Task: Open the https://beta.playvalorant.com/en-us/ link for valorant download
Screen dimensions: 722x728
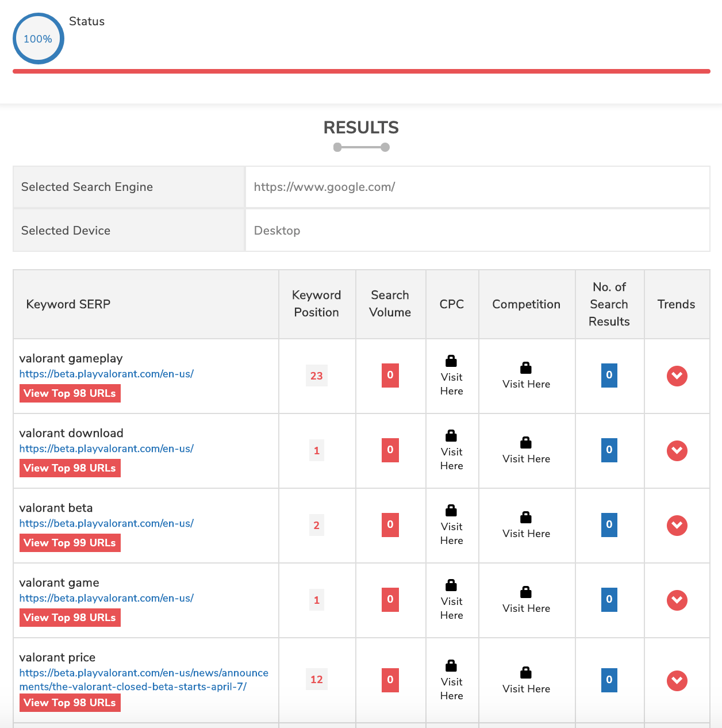Action: [106, 449]
